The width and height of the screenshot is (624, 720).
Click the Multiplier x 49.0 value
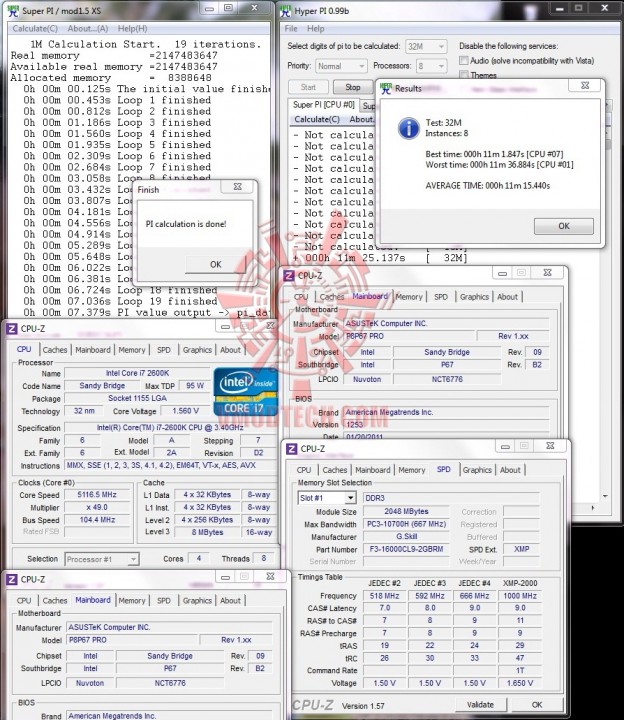pyautogui.click(x=97, y=507)
